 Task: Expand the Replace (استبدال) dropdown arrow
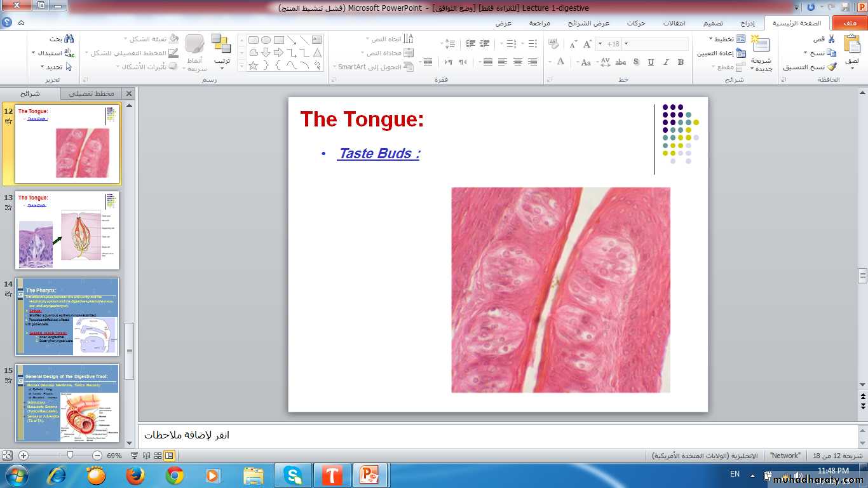pyautogui.click(x=33, y=53)
